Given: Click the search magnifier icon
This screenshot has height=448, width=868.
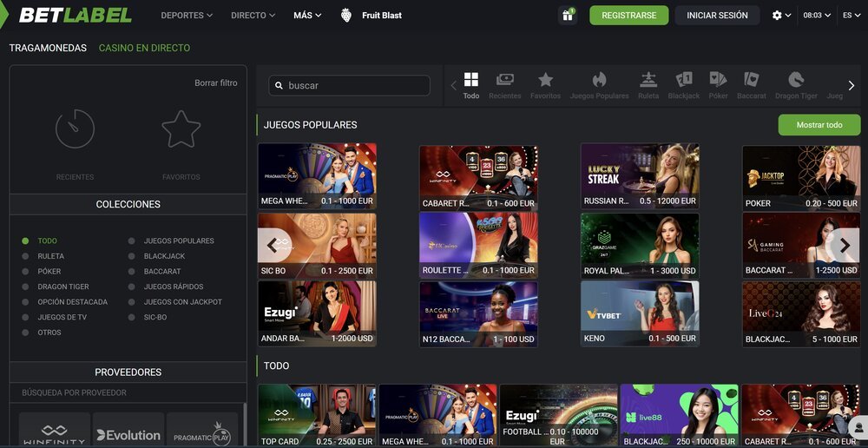Looking at the screenshot, I should [x=279, y=86].
